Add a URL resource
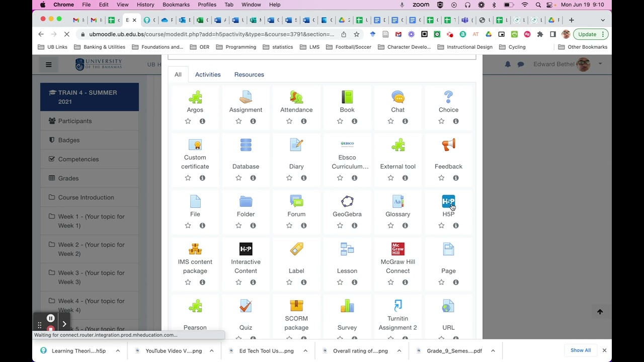The height and width of the screenshot is (362, 644). point(448,306)
